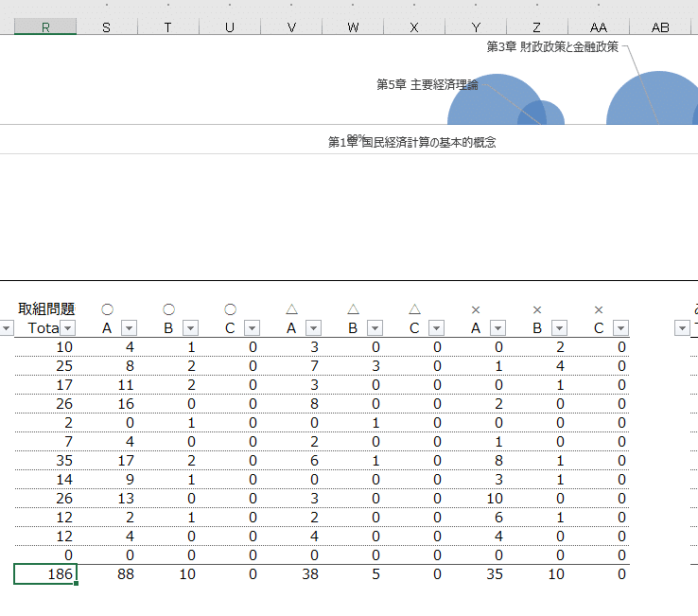Open filter dropdown for × B column

pyautogui.click(x=559, y=328)
